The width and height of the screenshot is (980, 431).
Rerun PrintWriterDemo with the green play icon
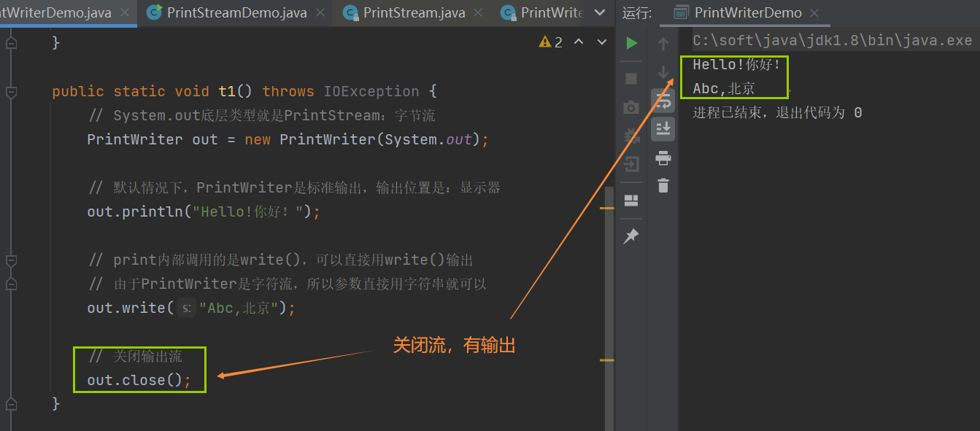pyautogui.click(x=632, y=44)
